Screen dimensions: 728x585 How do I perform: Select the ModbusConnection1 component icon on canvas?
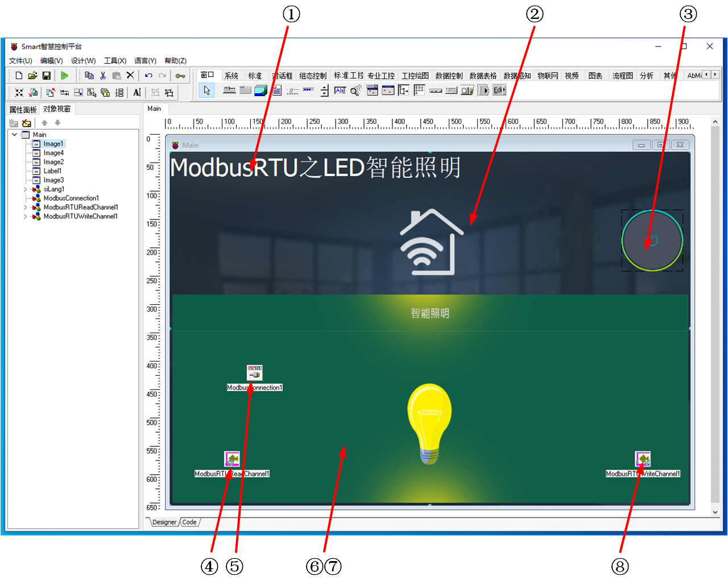[x=254, y=372]
